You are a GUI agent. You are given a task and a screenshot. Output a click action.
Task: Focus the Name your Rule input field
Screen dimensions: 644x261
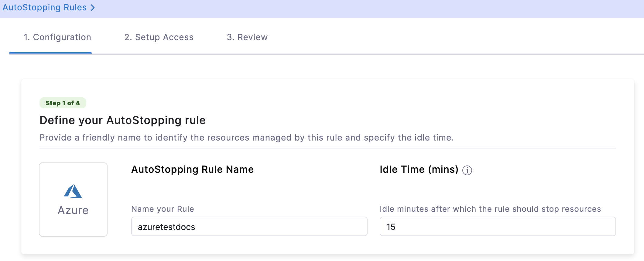(x=249, y=227)
